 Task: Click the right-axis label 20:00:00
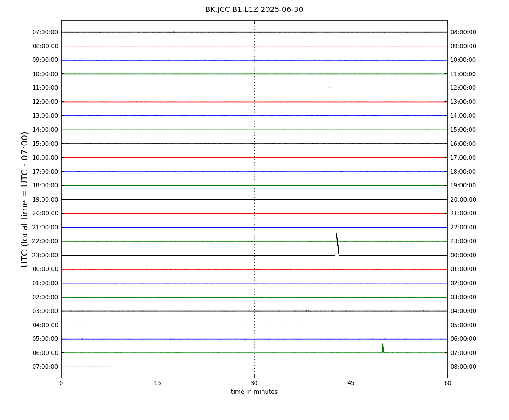463,199
